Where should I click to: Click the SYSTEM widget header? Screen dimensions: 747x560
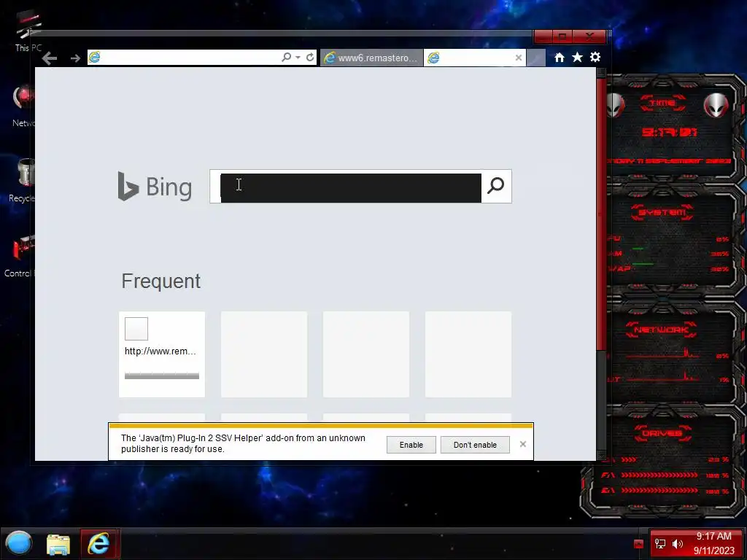point(662,212)
